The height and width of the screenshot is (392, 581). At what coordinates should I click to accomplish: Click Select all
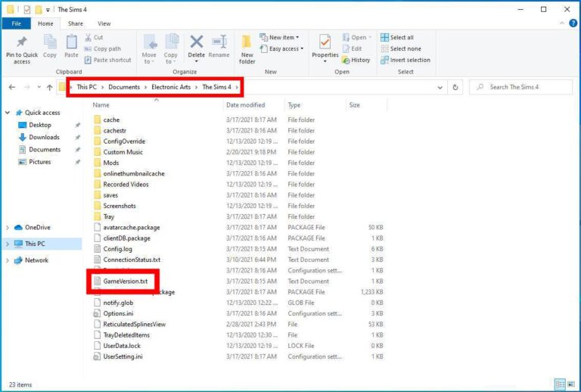pyautogui.click(x=397, y=37)
